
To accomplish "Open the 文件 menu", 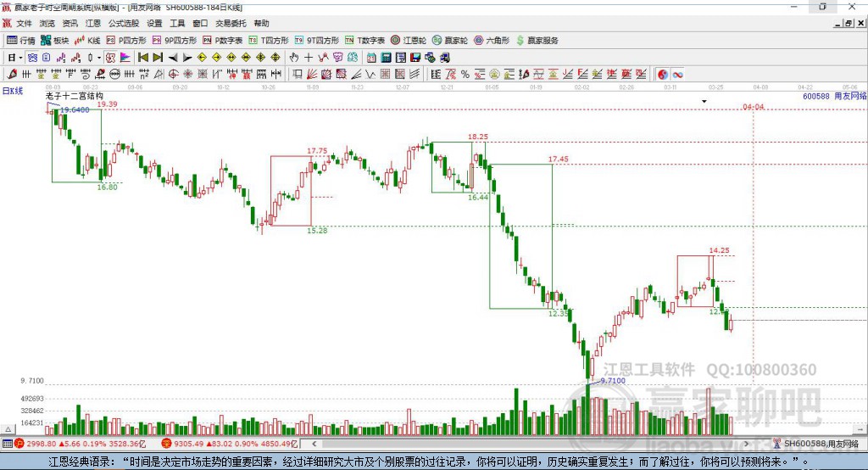I will [x=24, y=23].
